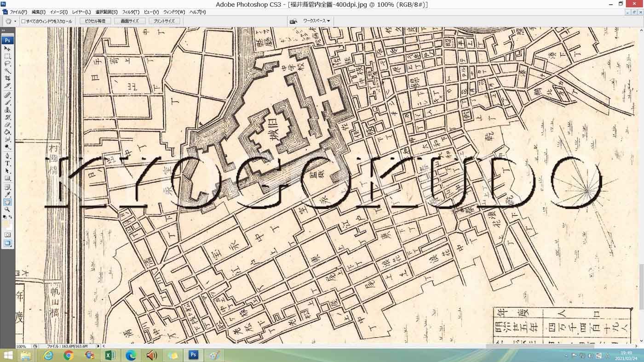
Task: Open File Explorer from taskbar
Action: 26,355
